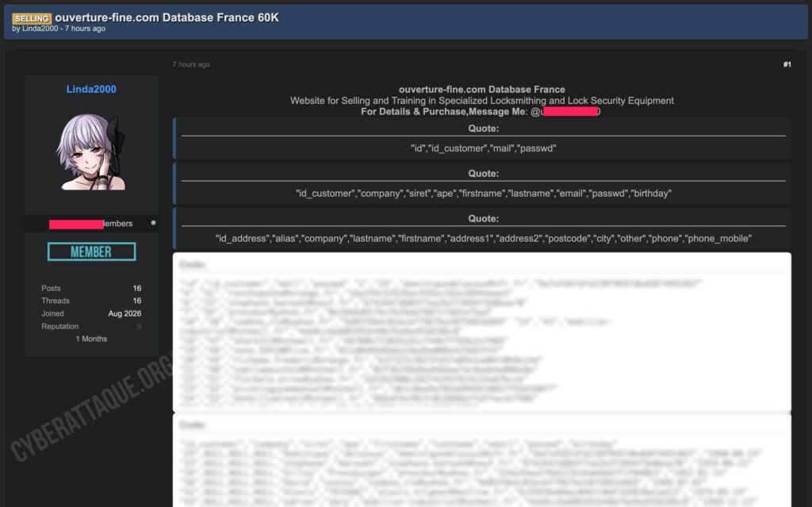Click the SELLING tag badge
The height and width of the screenshot is (507, 812).
click(x=32, y=18)
